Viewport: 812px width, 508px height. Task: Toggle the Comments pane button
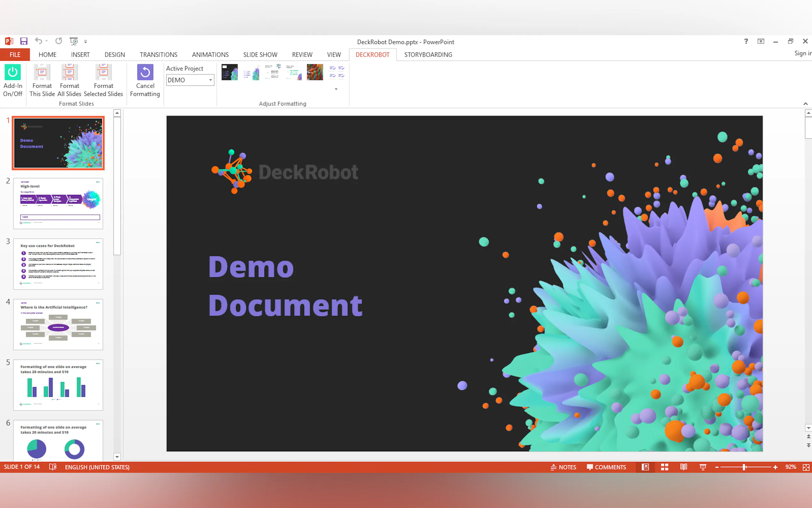(x=606, y=467)
